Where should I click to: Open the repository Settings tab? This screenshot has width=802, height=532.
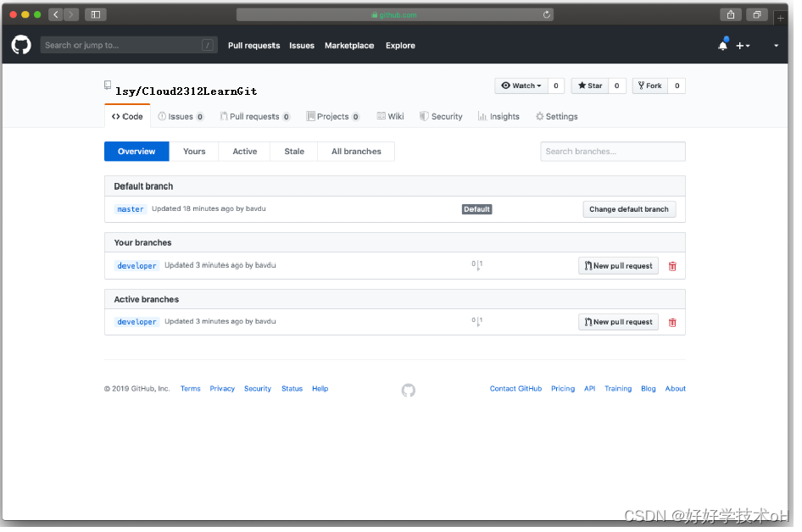click(x=556, y=117)
